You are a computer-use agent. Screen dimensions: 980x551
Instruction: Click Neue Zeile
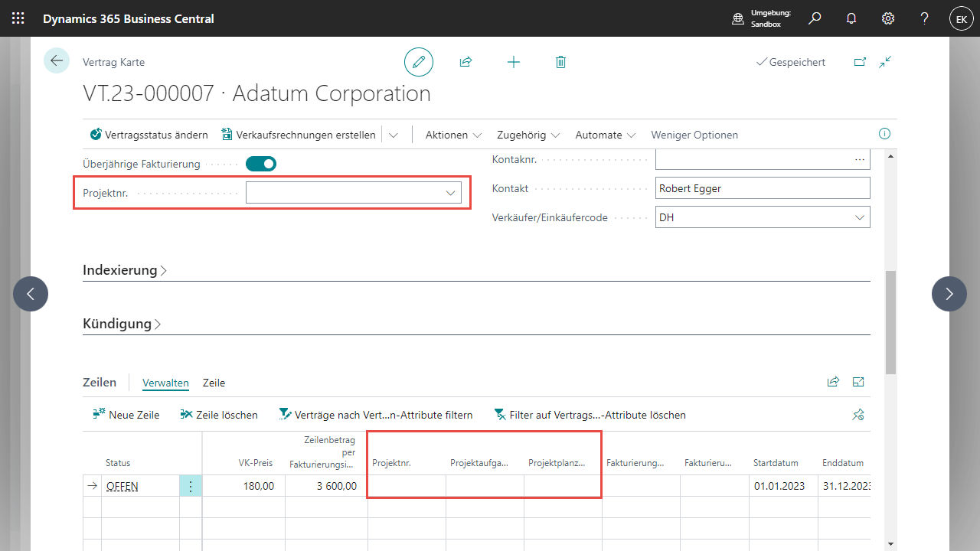point(126,415)
